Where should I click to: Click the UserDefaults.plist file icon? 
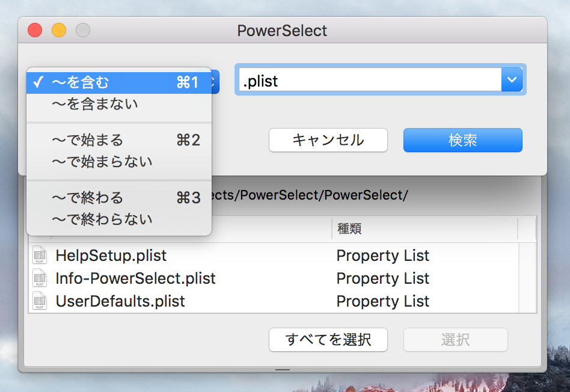(40, 301)
